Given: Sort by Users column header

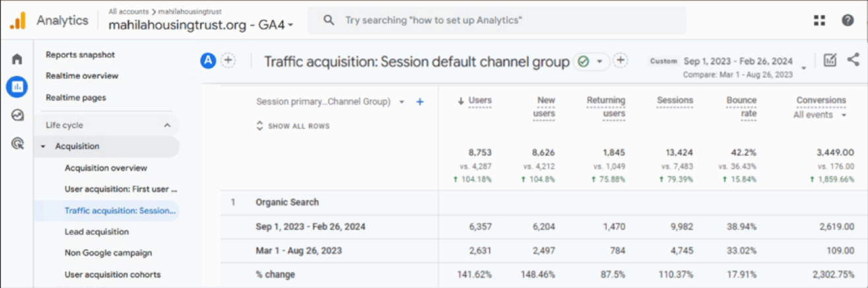Looking at the screenshot, I should [x=480, y=100].
